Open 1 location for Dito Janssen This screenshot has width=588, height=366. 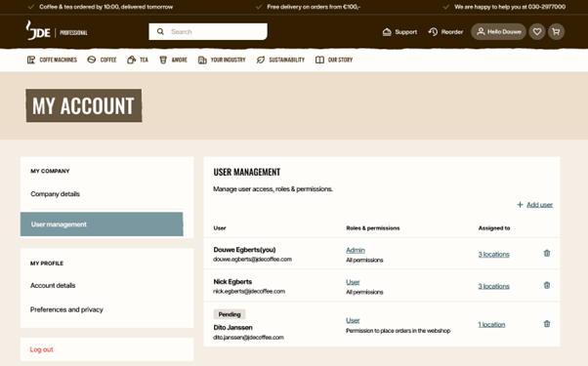pyautogui.click(x=491, y=325)
